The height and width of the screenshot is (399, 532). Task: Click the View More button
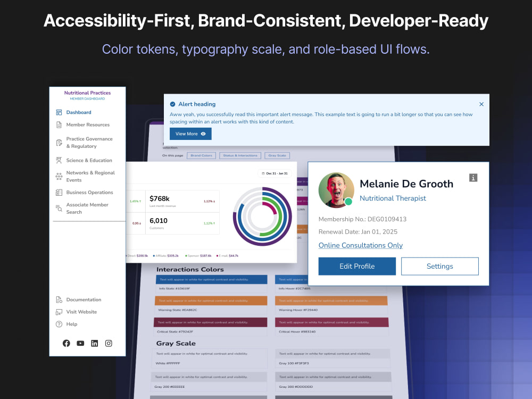(190, 134)
